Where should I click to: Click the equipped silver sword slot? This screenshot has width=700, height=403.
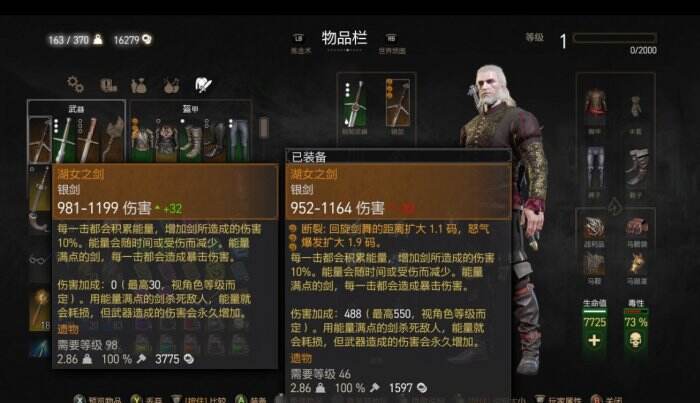point(398,104)
